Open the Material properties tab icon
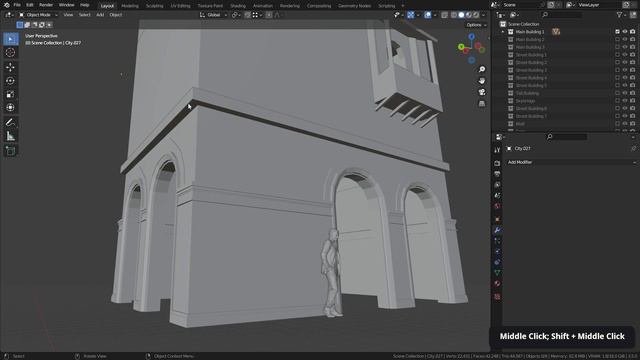This screenshot has height=360, width=640. tap(497, 283)
